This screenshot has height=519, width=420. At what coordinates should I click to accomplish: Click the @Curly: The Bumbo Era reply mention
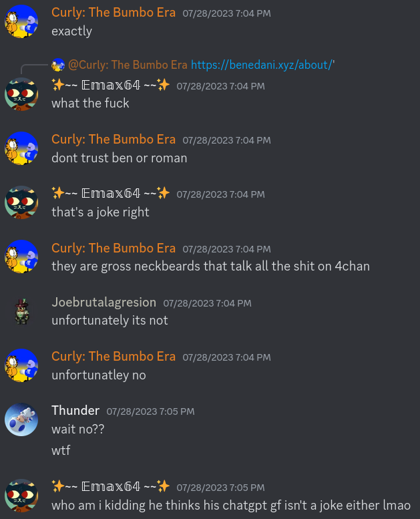coord(128,65)
